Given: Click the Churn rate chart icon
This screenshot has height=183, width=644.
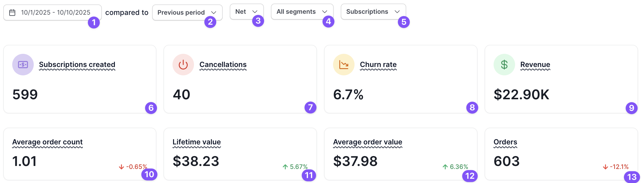Looking at the screenshot, I should click(344, 65).
